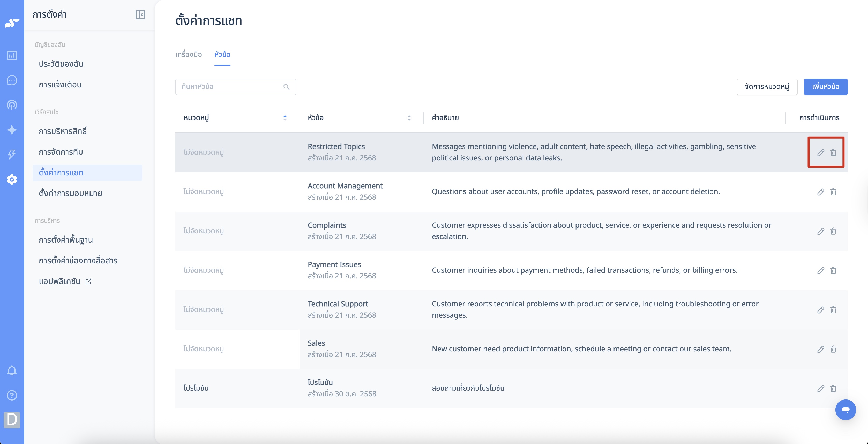Focus the ค้นหาหัวข้อ search field
The height and width of the screenshot is (444, 868).
236,87
